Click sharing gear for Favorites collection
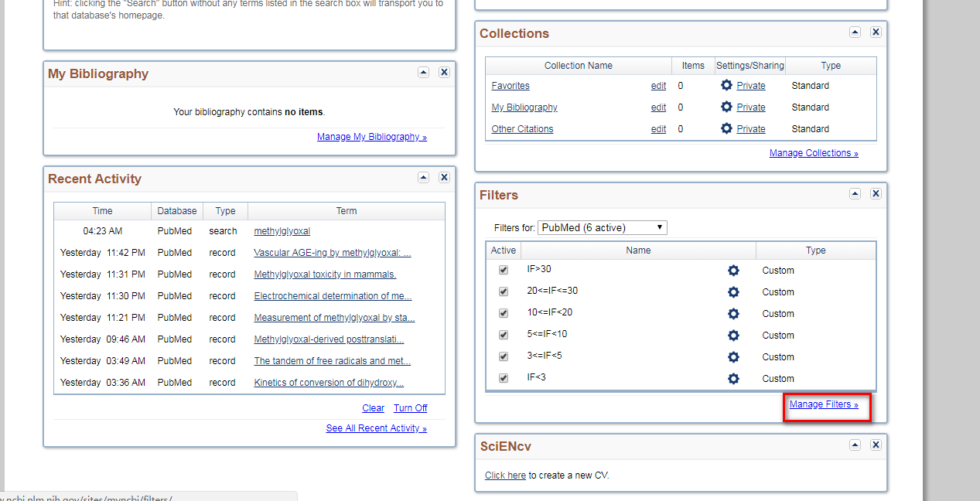 pos(726,86)
